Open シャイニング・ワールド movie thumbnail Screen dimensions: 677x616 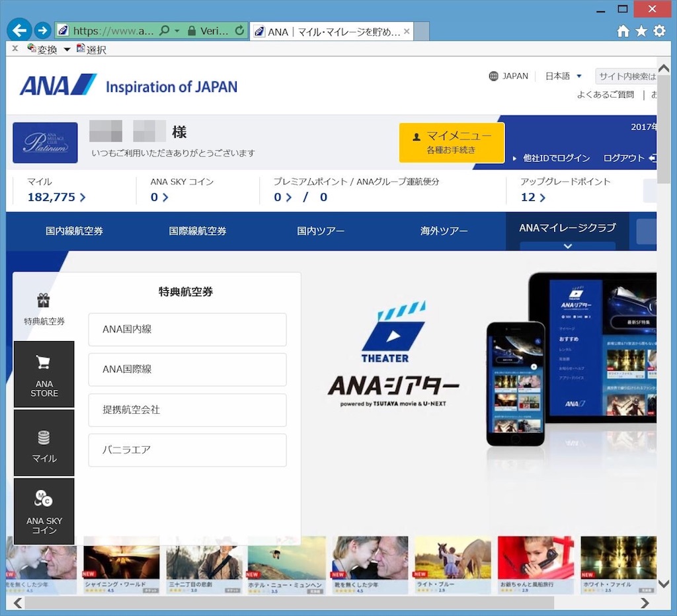tap(122, 565)
